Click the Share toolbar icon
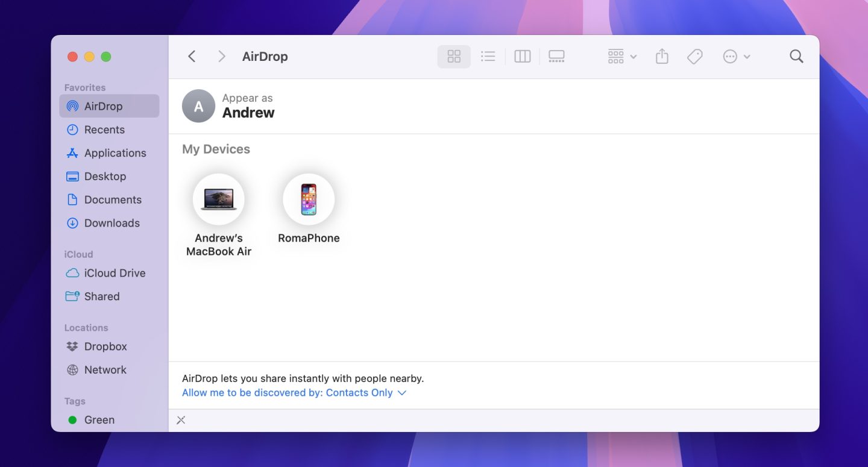This screenshot has height=467, width=868. coord(662,57)
